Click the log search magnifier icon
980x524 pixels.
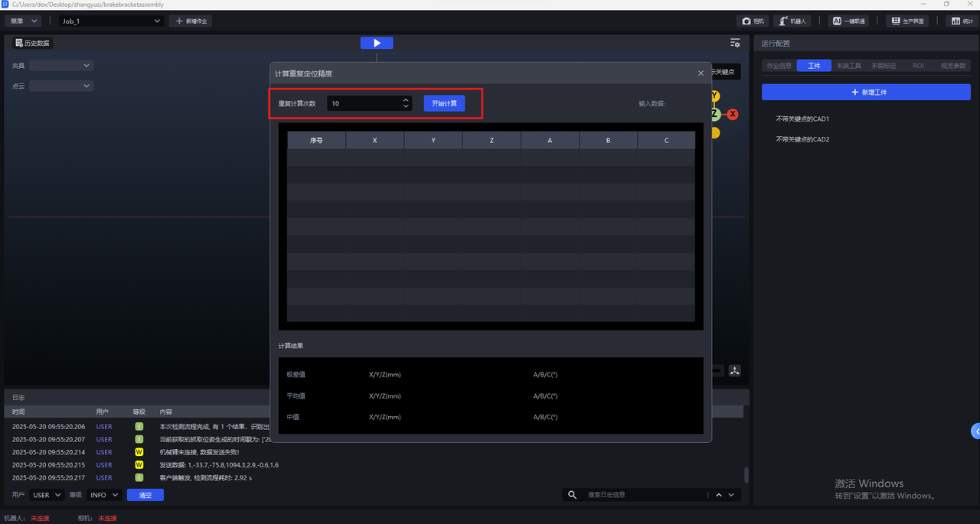pyautogui.click(x=572, y=495)
